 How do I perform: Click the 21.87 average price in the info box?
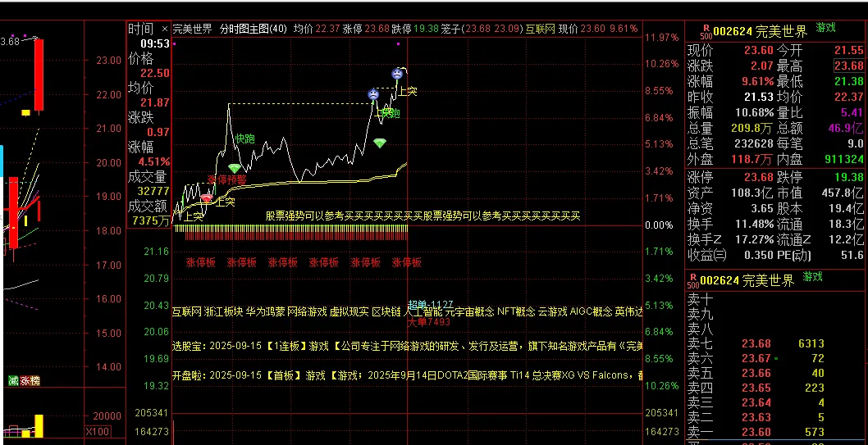pos(155,102)
